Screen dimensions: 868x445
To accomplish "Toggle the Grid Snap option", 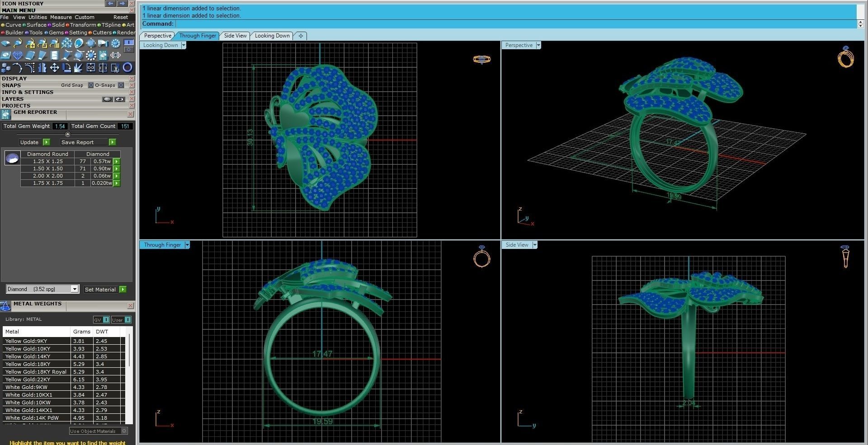I will [x=91, y=85].
